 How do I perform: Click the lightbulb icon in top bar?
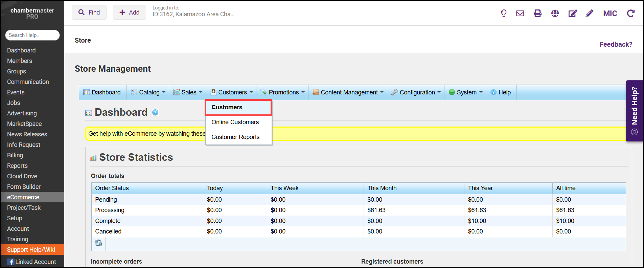click(x=504, y=14)
